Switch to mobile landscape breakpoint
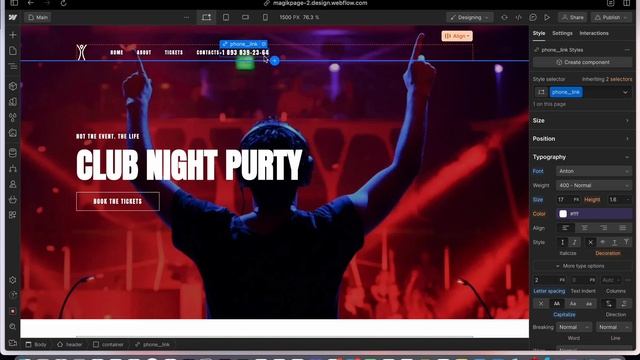Screen dimensions: 640x360 (x=245, y=17)
